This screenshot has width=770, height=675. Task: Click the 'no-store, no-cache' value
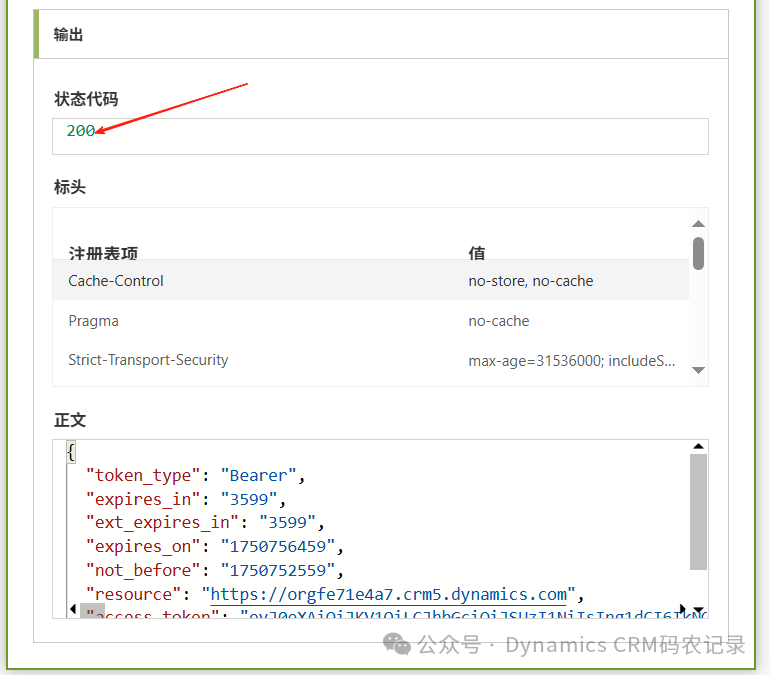tap(530, 281)
